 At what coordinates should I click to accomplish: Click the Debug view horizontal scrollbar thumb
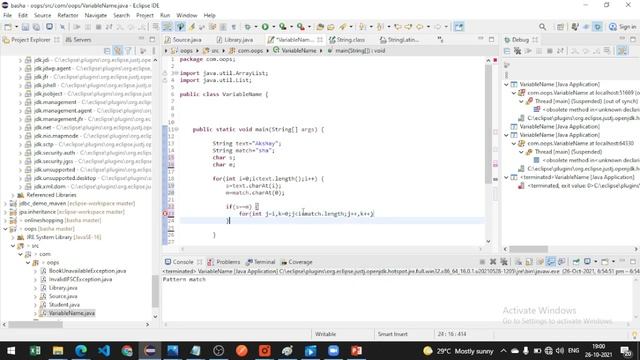(528, 249)
